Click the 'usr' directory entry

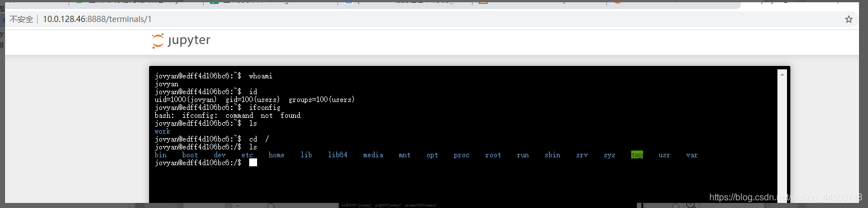664,155
